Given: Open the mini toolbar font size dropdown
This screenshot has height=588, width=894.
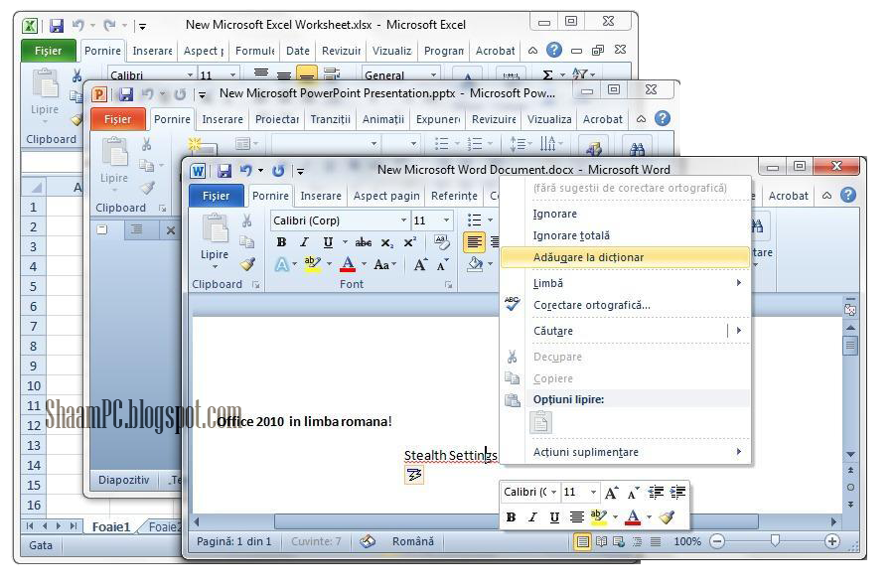Looking at the screenshot, I should [x=594, y=493].
